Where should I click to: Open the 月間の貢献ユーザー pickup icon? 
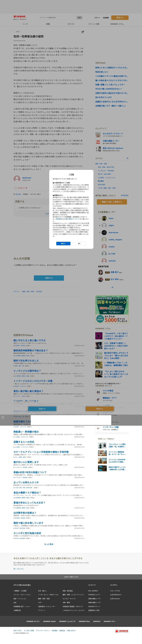point(98,142)
